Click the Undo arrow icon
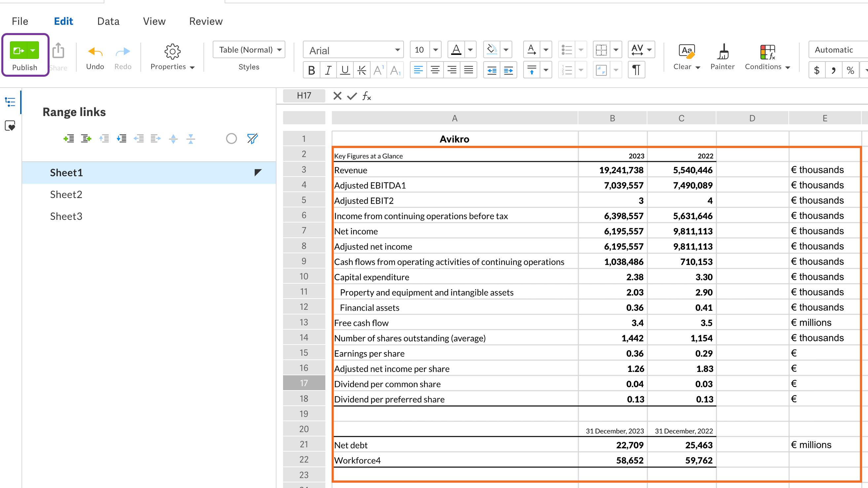Viewport: 868px width, 488px height. point(95,52)
